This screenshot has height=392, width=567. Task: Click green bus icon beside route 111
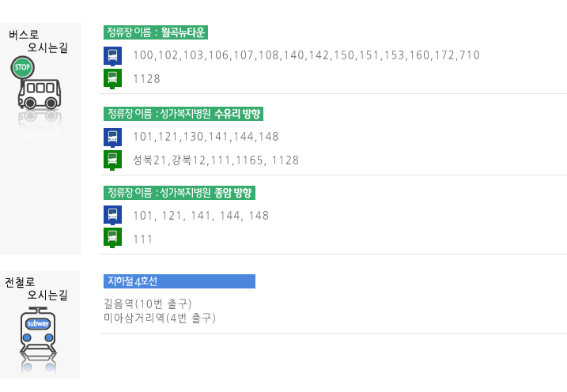coord(113,238)
